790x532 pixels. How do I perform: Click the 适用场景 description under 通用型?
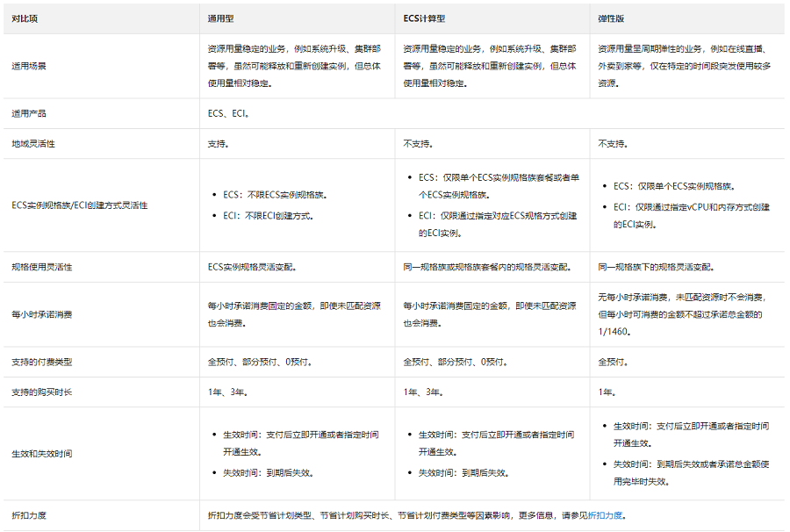pyautogui.click(x=294, y=66)
